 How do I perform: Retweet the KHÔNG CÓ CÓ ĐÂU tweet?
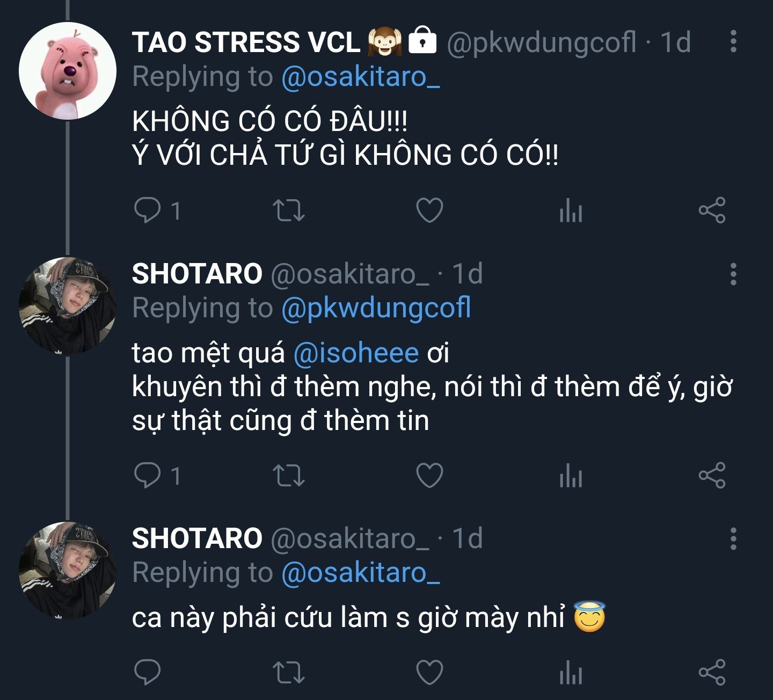click(289, 210)
